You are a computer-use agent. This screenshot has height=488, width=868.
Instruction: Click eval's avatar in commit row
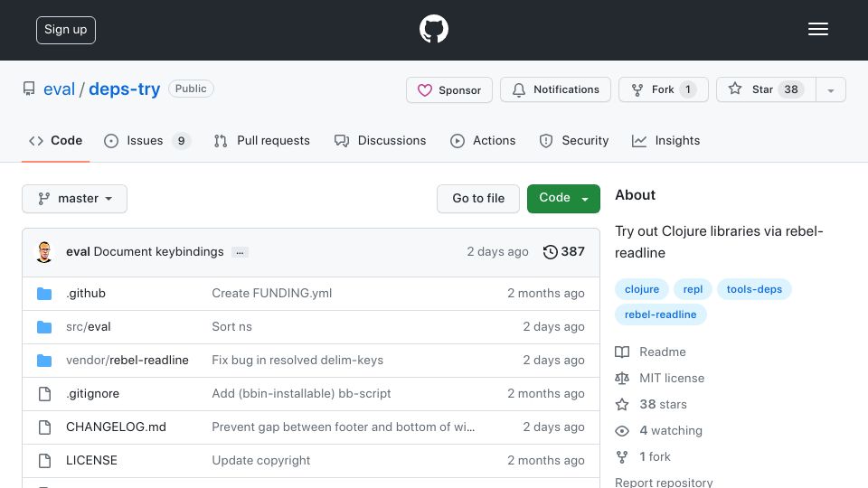tap(44, 252)
